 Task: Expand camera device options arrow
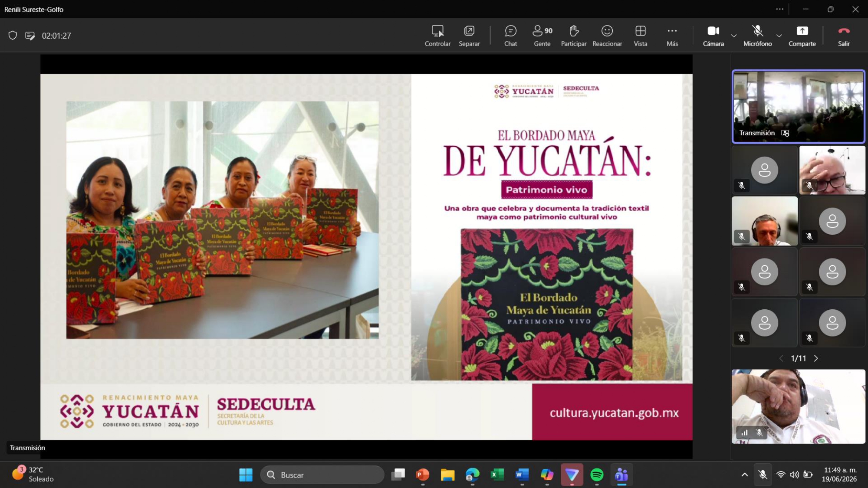click(734, 36)
